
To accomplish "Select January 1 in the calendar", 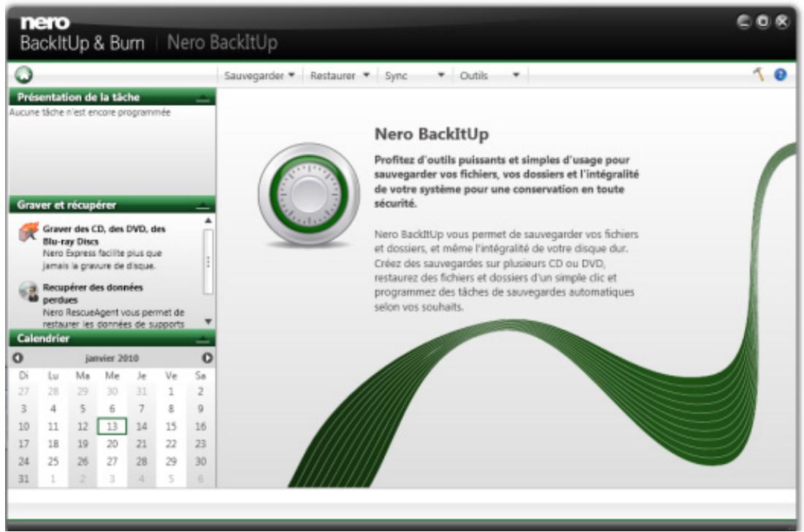I will [171, 392].
